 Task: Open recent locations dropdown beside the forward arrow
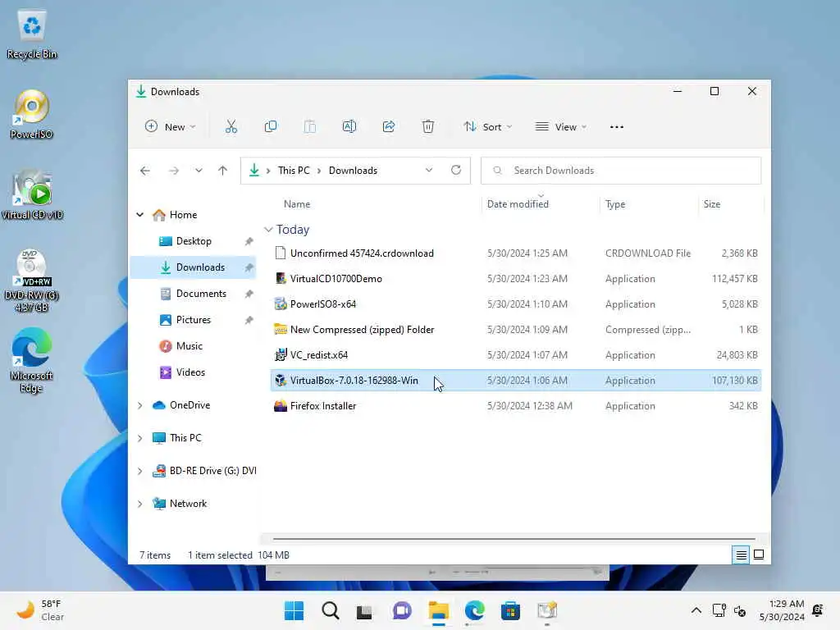(x=199, y=171)
